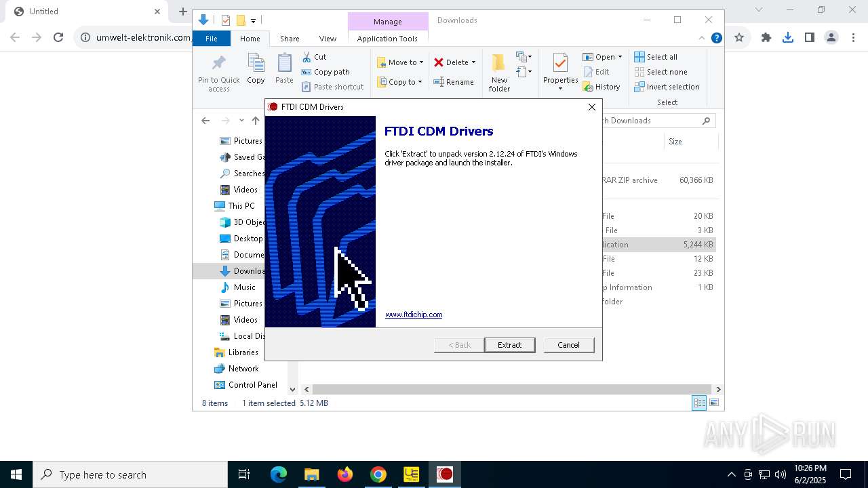The height and width of the screenshot is (488, 868).
Task: Click Invert selection in the ribbon
Action: point(667,87)
